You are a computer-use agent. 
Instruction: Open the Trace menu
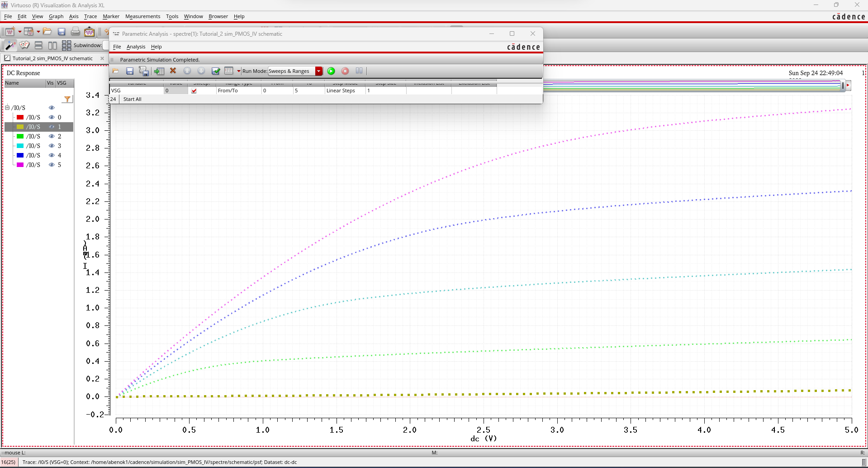tap(90, 16)
